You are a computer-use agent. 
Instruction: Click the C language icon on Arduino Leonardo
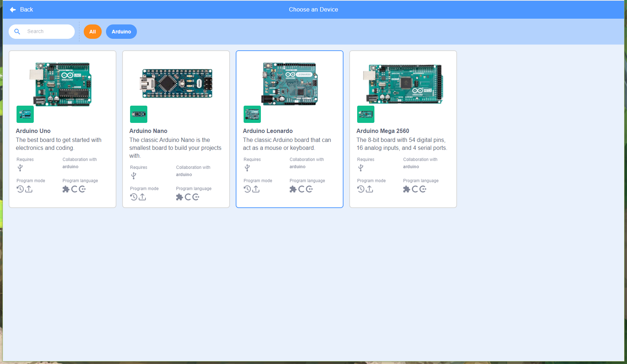click(301, 189)
